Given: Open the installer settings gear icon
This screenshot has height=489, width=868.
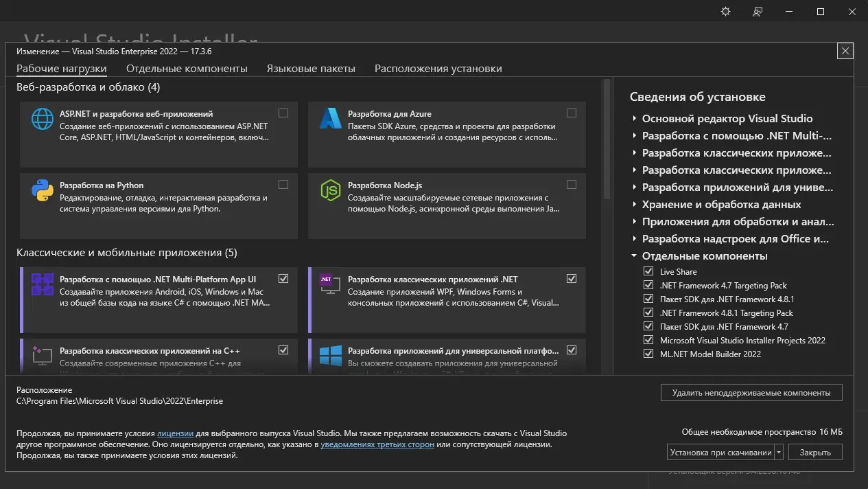Looking at the screenshot, I should [726, 12].
